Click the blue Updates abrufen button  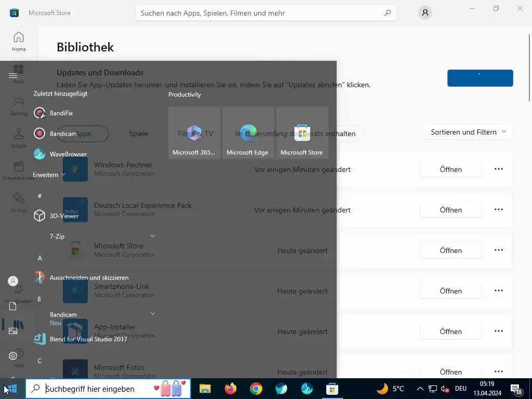[x=480, y=78]
